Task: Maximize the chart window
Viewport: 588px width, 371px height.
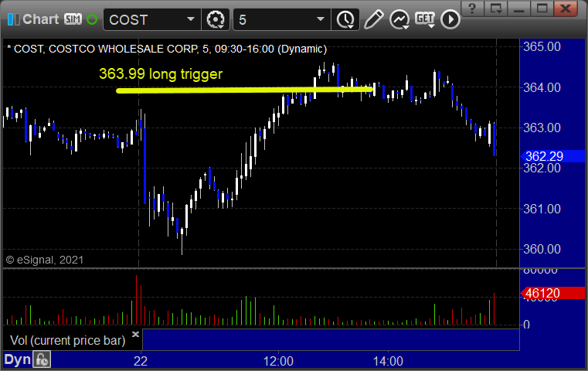Action: [542, 9]
